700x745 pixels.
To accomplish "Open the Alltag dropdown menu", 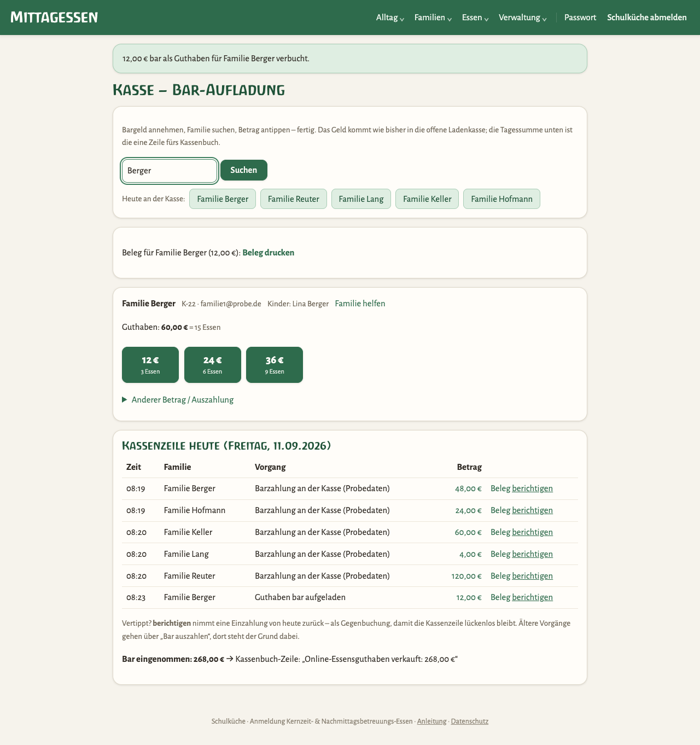I will click(x=390, y=18).
